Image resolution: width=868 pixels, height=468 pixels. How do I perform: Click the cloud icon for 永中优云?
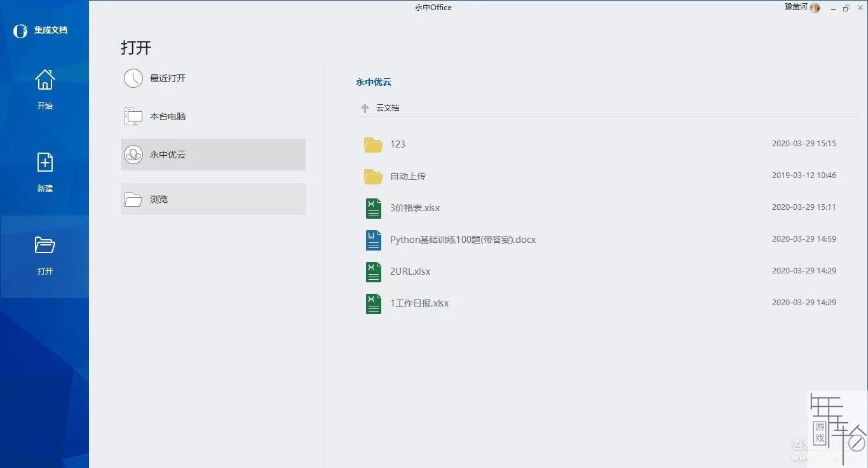tap(133, 155)
